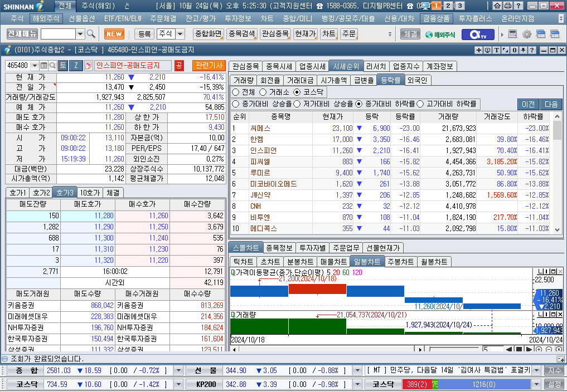
Task: Open the 해외주식 globe shortcut
Action: coord(440,35)
